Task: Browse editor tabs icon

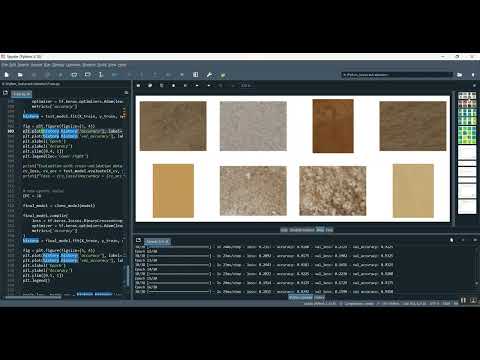Action: (5, 93)
